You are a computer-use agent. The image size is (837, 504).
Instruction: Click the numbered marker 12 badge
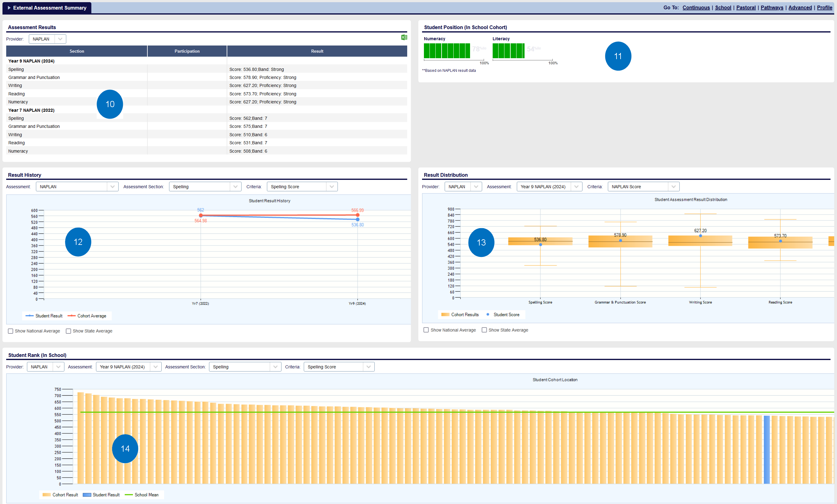(78, 242)
